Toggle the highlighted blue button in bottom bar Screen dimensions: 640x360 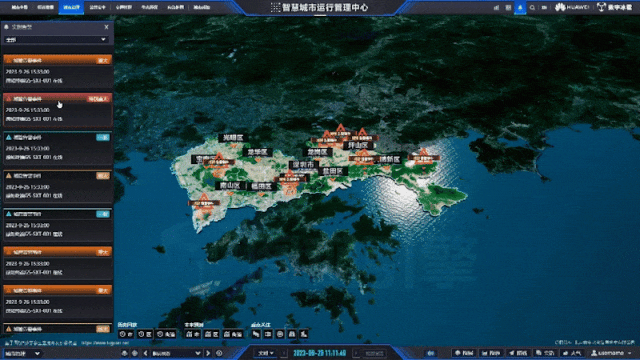[x=431, y=353]
